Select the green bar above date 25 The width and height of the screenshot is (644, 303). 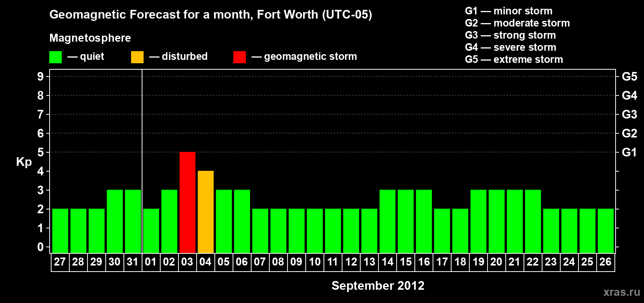coord(588,231)
